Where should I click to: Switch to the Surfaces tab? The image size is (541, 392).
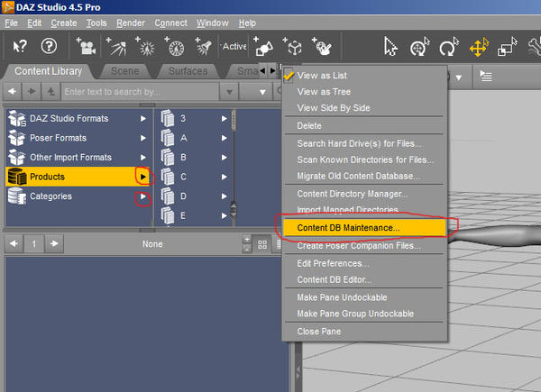pyautogui.click(x=188, y=71)
